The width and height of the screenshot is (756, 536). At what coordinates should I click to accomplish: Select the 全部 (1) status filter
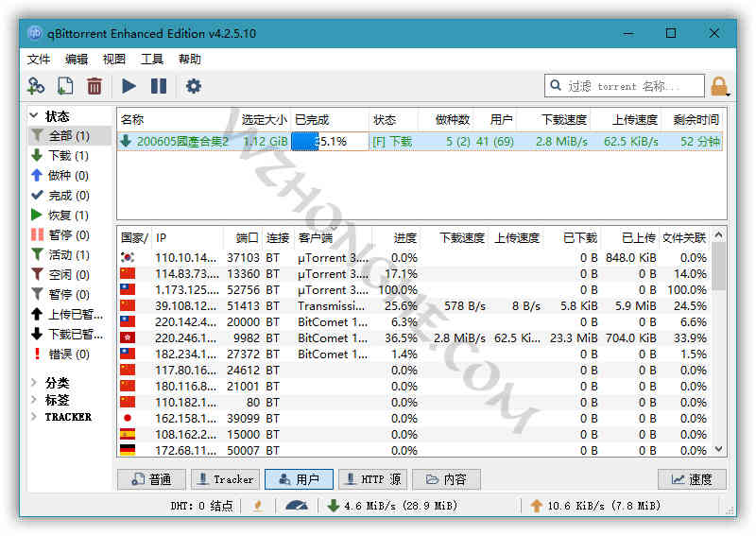70,136
